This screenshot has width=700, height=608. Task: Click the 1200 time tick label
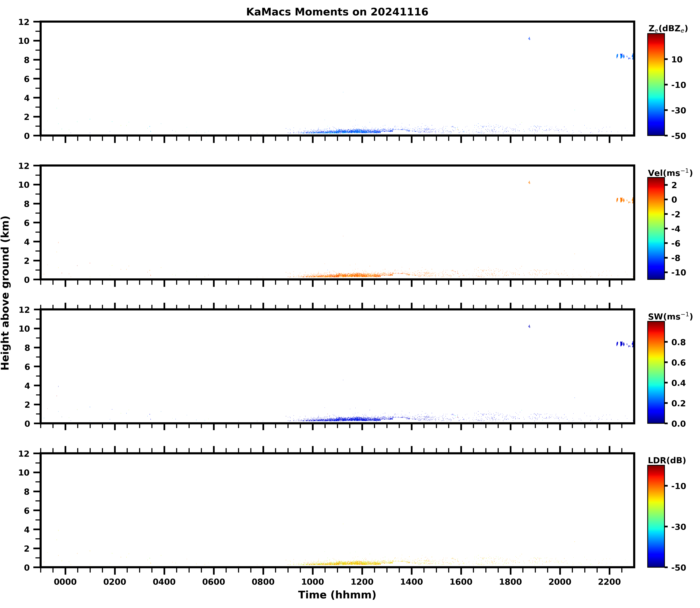(x=362, y=582)
